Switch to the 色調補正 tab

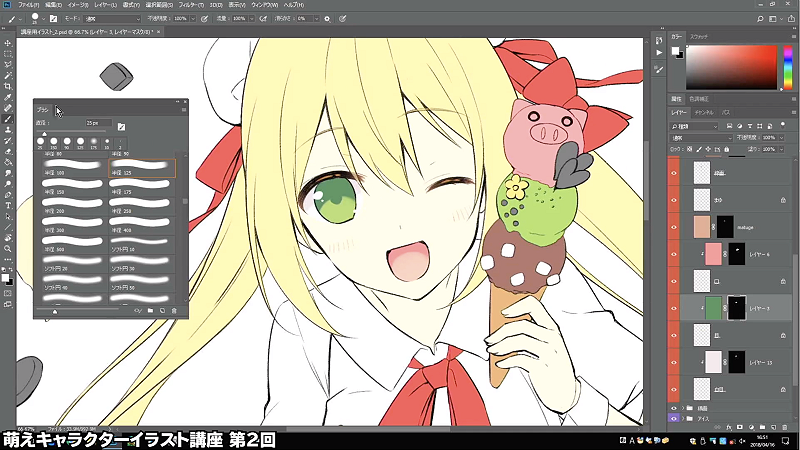click(699, 99)
